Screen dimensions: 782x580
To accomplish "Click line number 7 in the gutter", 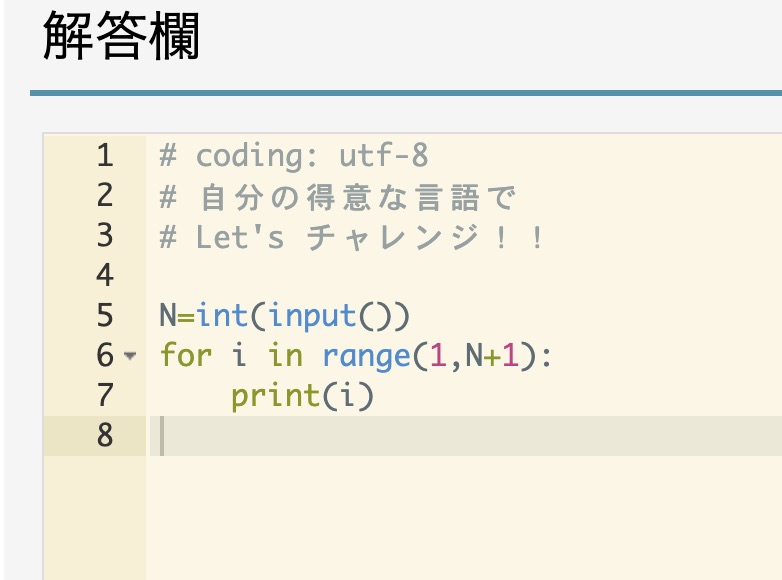I will (105, 395).
